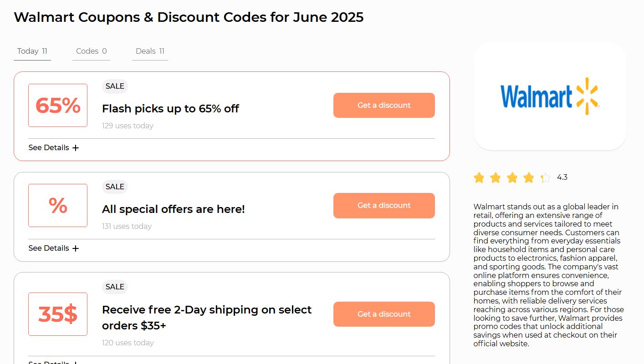Get a discount for flash picks offer
Screen dimensions: 644x364
384,106
